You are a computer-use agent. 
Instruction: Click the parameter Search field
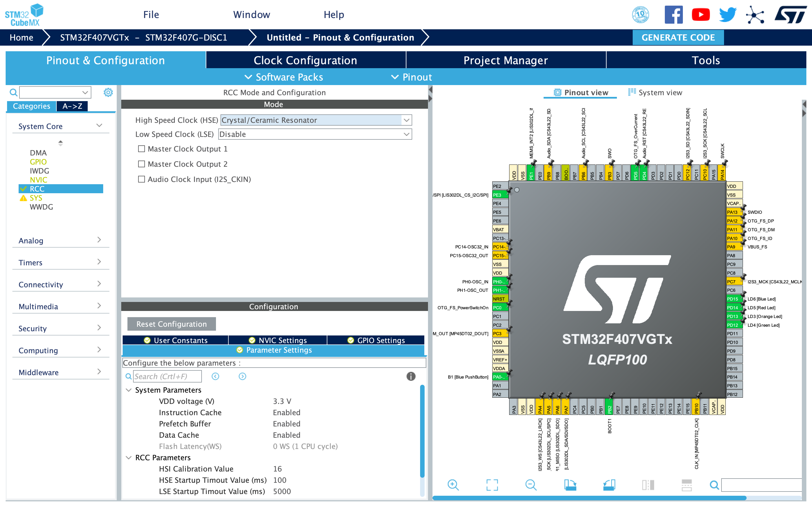[x=167, y=376]
